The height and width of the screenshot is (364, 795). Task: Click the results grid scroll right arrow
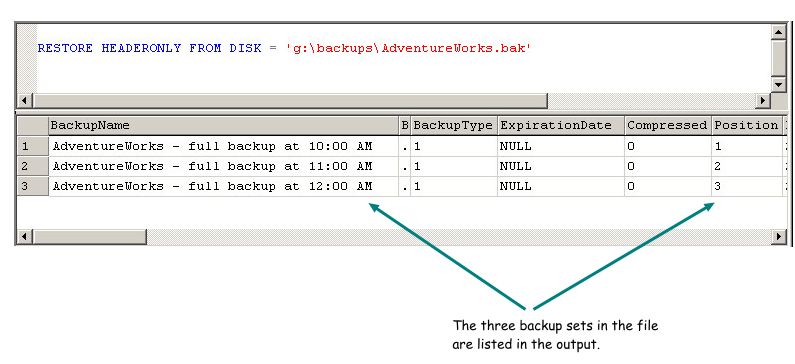coord(779,237)
